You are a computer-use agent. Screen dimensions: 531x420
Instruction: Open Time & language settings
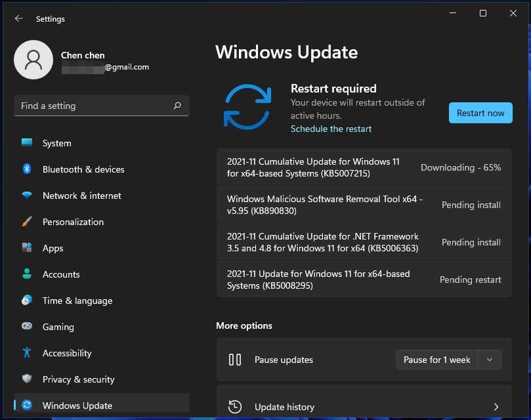[x=102, y=301]
